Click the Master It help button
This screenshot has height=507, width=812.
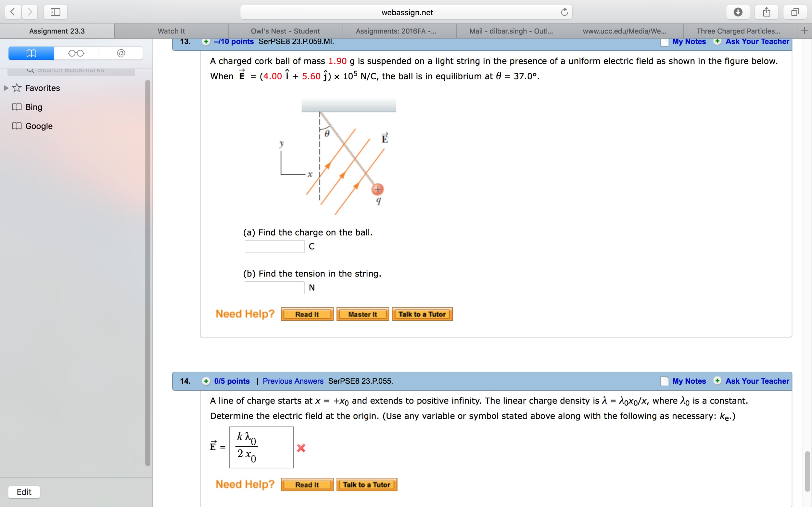point(362,314)
